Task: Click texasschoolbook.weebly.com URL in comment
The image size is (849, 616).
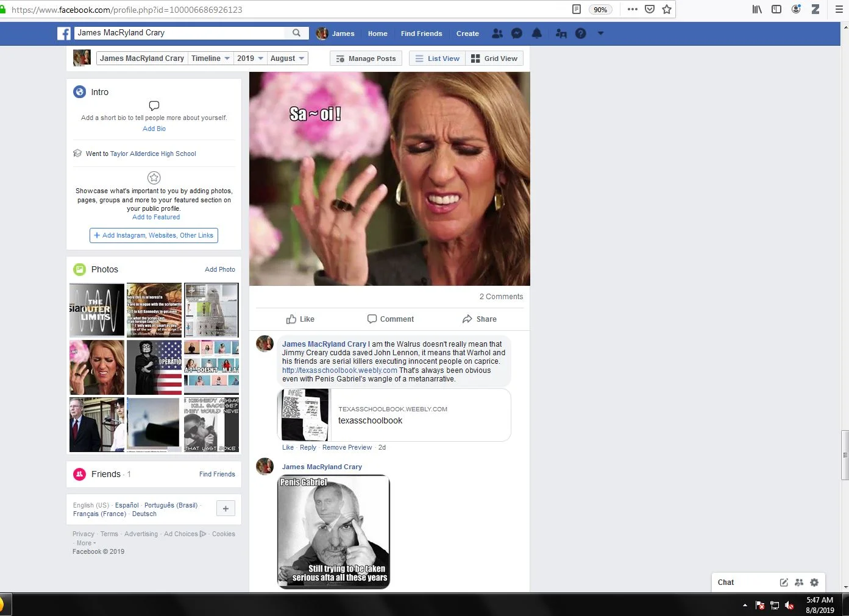Action: click(x=339, y=370)
